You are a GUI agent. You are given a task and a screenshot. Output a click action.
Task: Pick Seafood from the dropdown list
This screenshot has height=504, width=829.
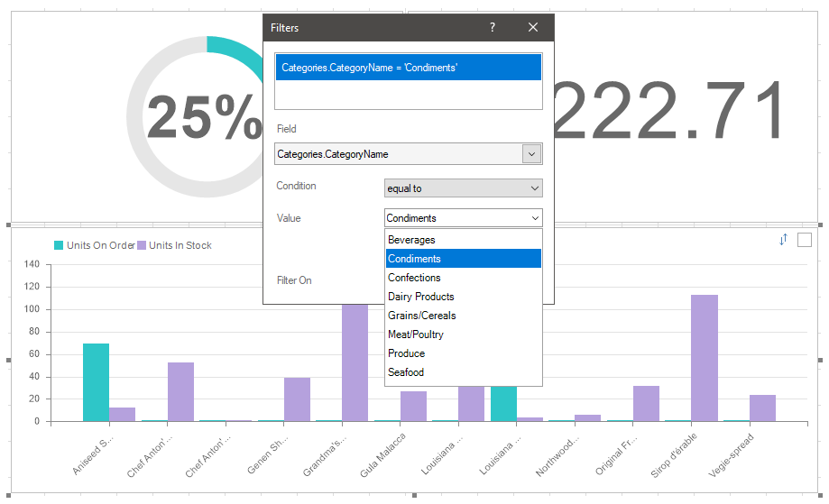tap(406, 372)
